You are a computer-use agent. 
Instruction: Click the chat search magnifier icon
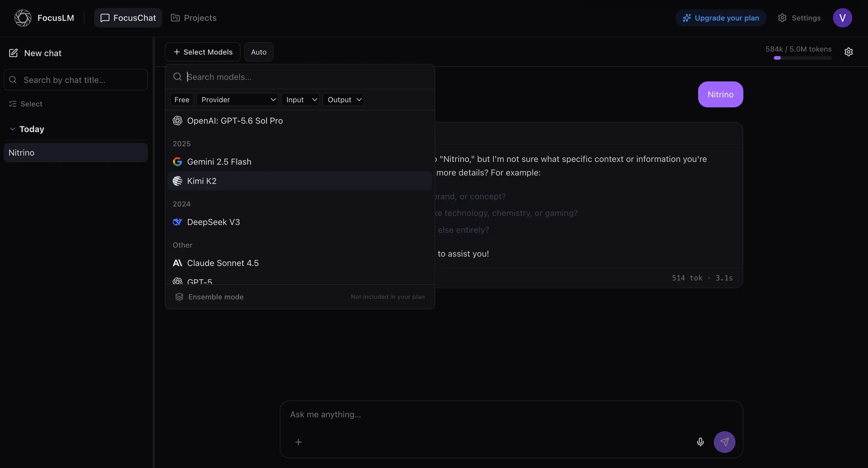click(x=13, y=80)
